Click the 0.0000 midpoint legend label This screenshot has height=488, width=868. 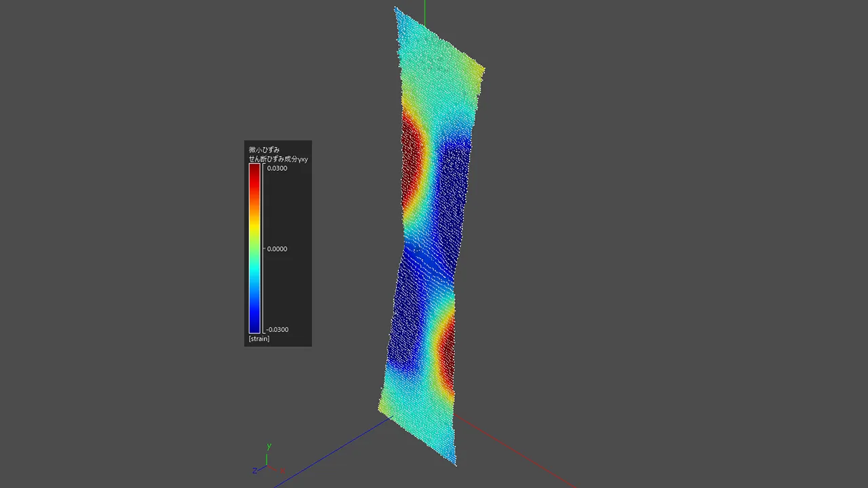pos(277,249)
